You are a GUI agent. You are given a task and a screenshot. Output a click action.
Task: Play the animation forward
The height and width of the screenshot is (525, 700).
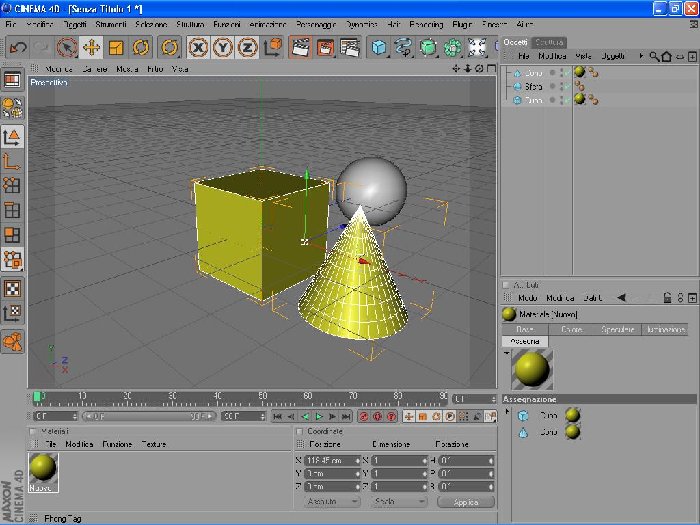coord(319,417)
